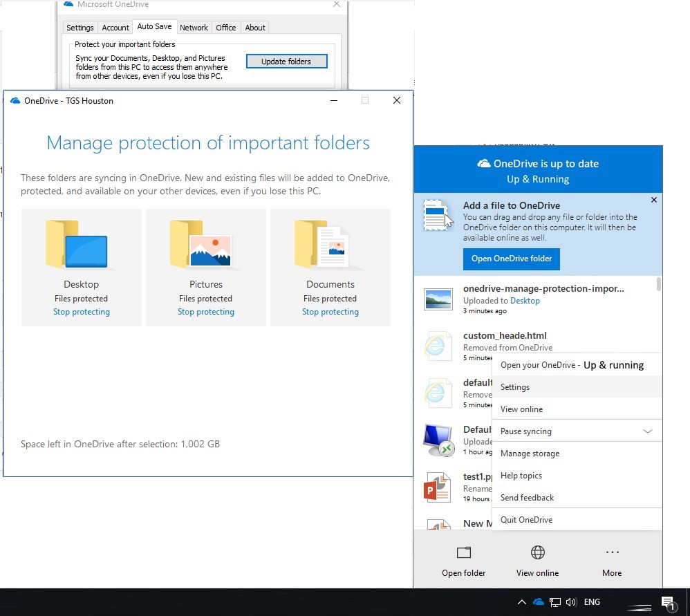Show hidden tray icons chevron

pos(522,602)
